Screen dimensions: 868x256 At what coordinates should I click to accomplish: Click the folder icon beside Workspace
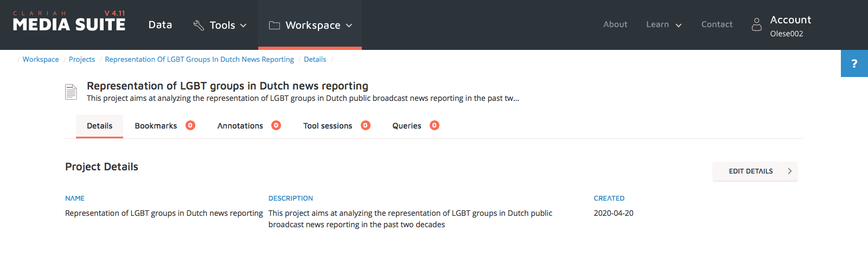(275, 25)
